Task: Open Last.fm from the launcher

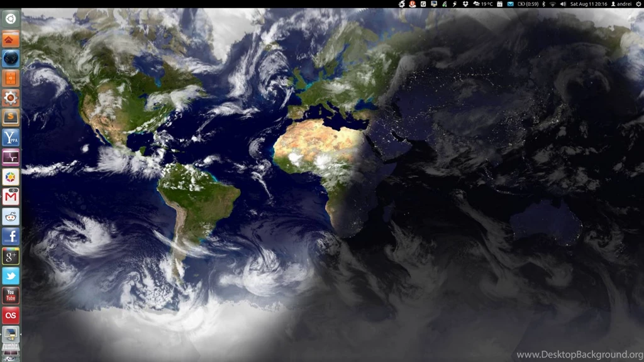Action: 10,315
